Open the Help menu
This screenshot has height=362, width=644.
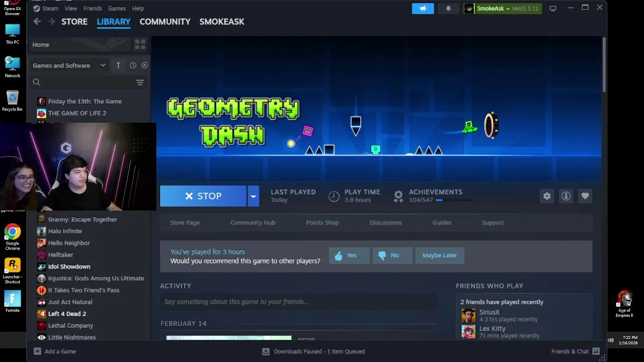coord(138,9)
